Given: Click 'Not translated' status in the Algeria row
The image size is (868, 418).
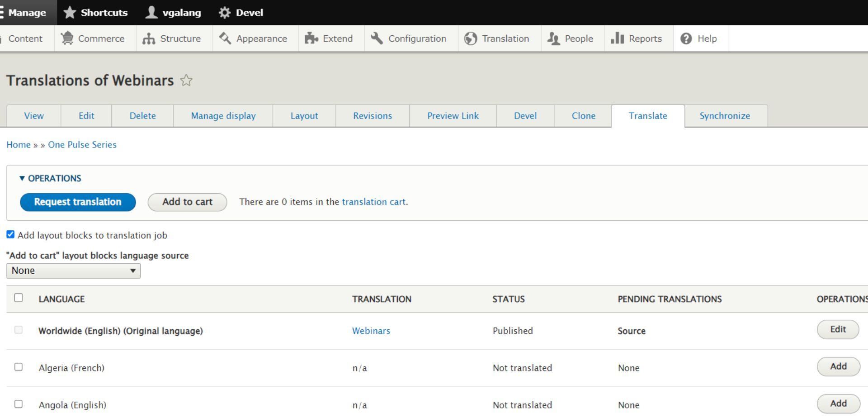Looking at the screenshot, I should click(522, 368).
